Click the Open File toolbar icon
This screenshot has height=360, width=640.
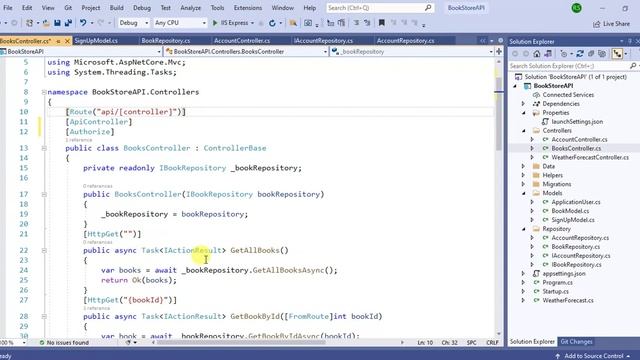[x=46, y=23]
